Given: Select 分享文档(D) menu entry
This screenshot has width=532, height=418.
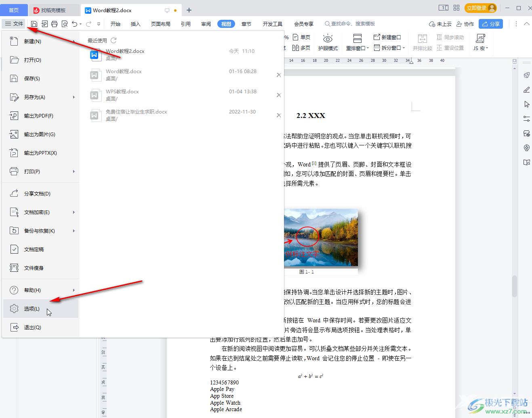Looking at the screenshot, I should (x=41, y=193).
